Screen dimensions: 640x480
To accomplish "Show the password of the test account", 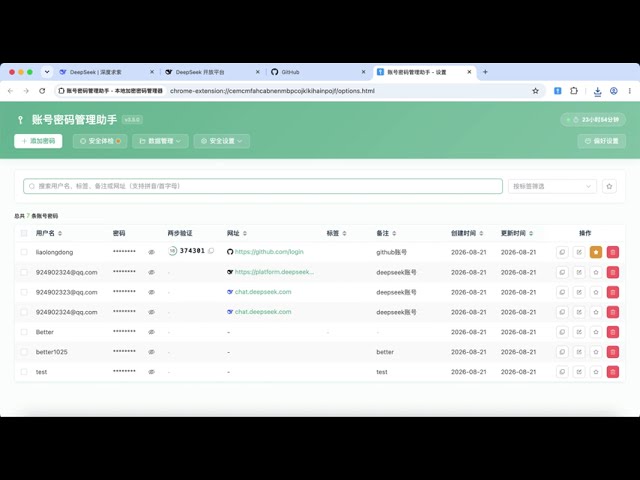I will coord(151,372).
